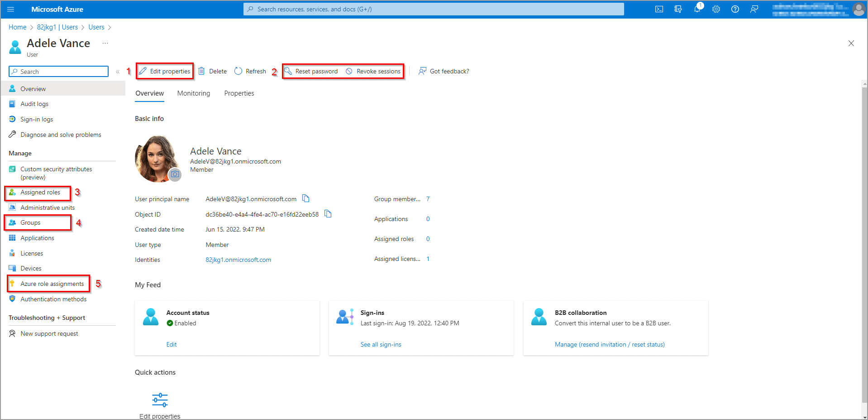Image resolution: width=868 pixels, height=420 pixels.
Task: Click the vertical scrollbar down arrow
Action: pos(864,416)
